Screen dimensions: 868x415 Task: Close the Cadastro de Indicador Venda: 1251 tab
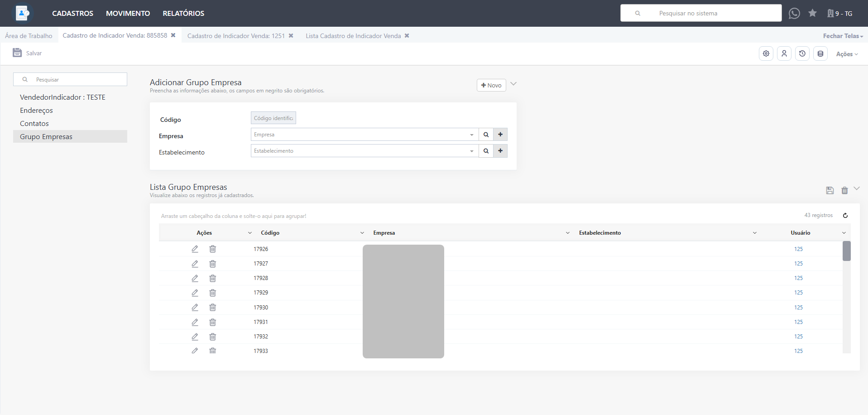coord(291,36)
